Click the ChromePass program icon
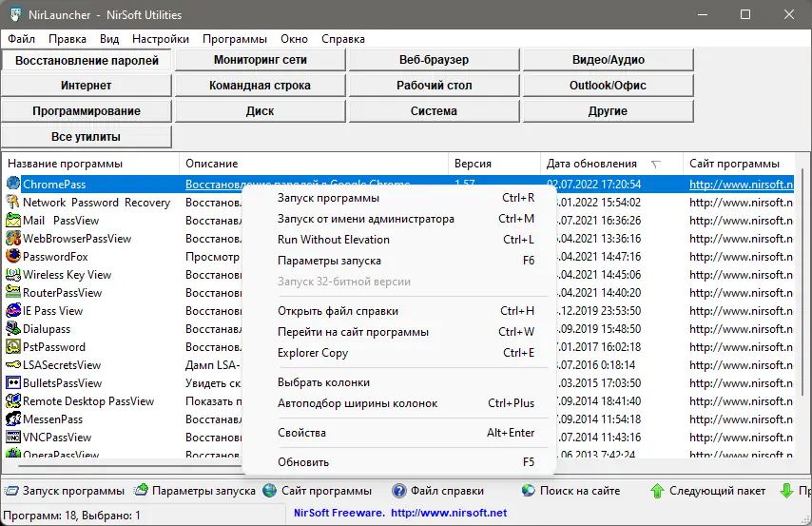 click(13, 183)
